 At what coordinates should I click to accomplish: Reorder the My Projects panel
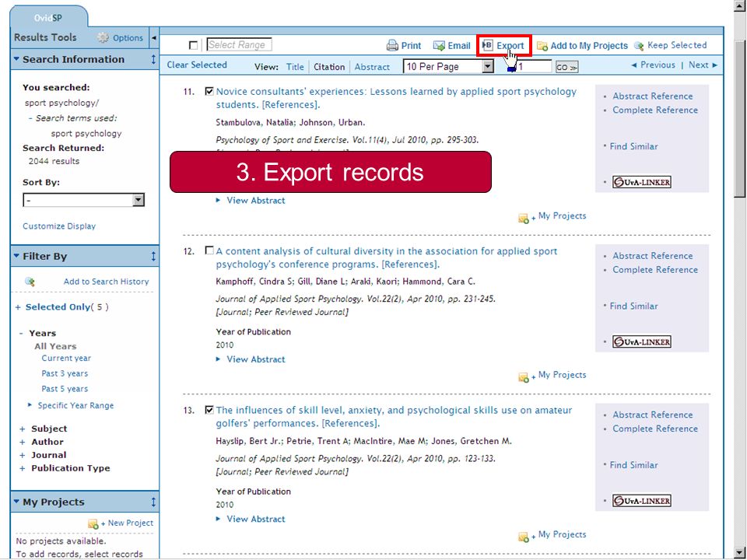[153, 502]
